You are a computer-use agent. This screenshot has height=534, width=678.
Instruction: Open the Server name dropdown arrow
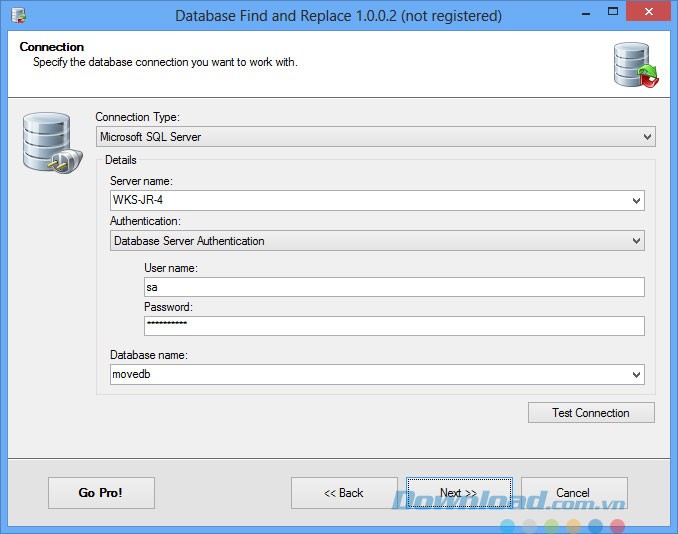click(x=636, y=200)
